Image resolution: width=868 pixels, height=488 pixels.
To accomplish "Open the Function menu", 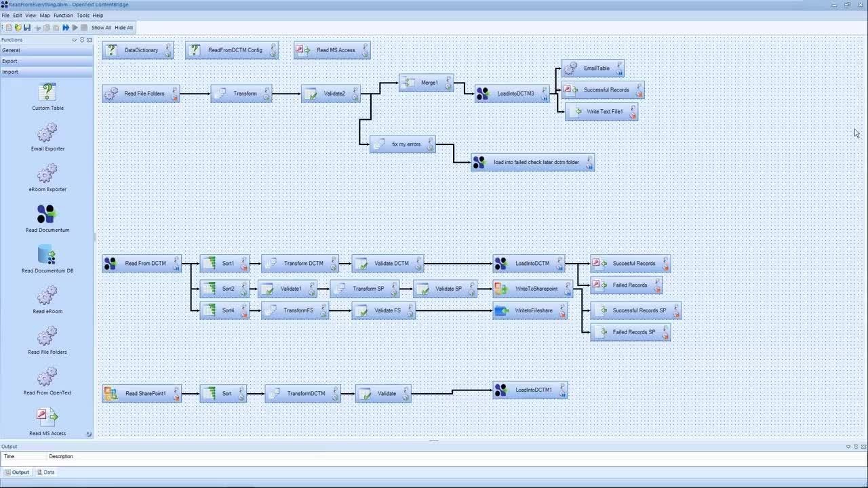I will (x=63, y=16).
